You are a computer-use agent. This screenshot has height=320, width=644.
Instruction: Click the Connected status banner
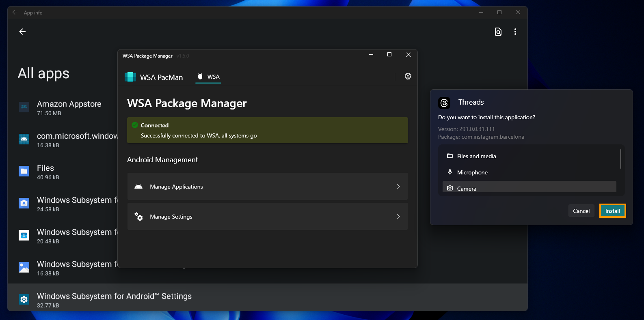268,130
